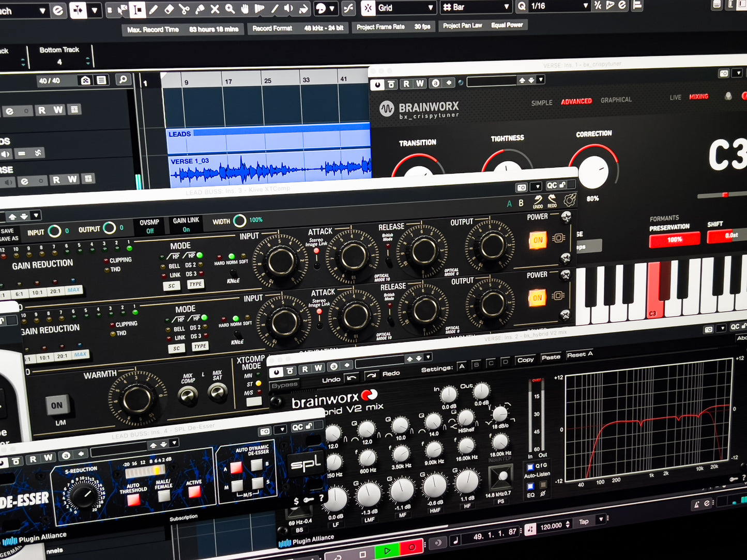Image resolution: width=747 pixels, height=560 pixels.
Task: Toggle the Warmth ON button
Action: coord(56,406)
